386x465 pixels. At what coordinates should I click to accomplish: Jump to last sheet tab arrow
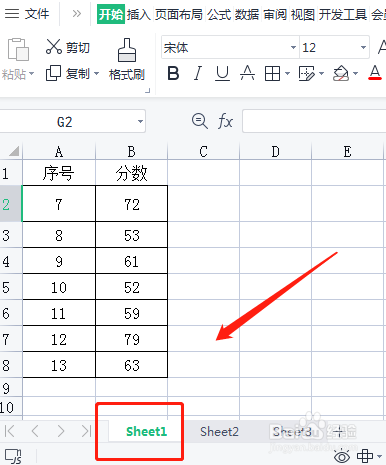[86, 431]
